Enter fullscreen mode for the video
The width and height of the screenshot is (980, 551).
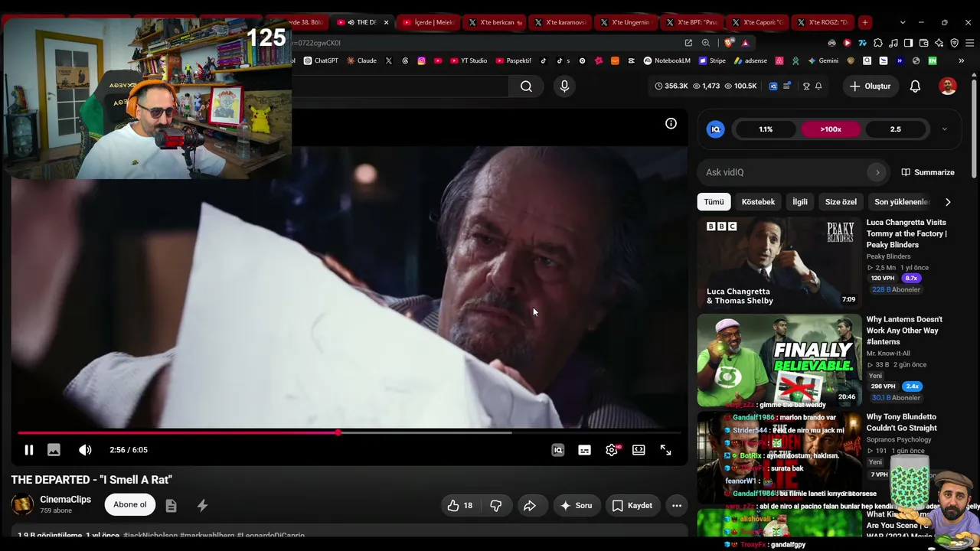665,450
